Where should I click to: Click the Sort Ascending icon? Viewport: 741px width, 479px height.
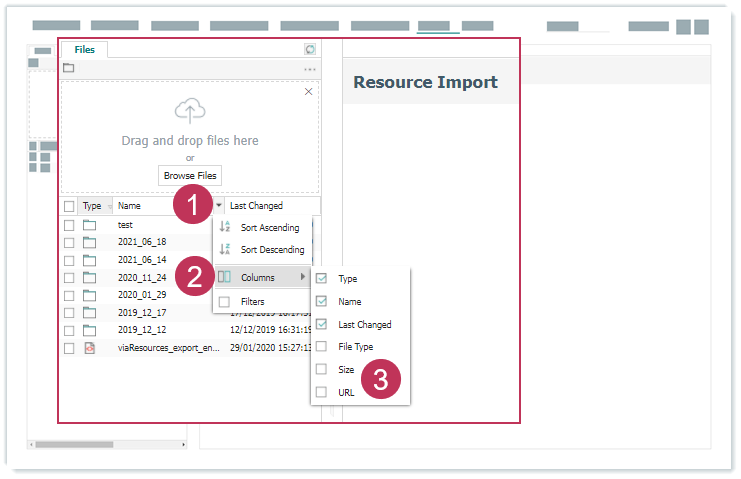(225, 228)
